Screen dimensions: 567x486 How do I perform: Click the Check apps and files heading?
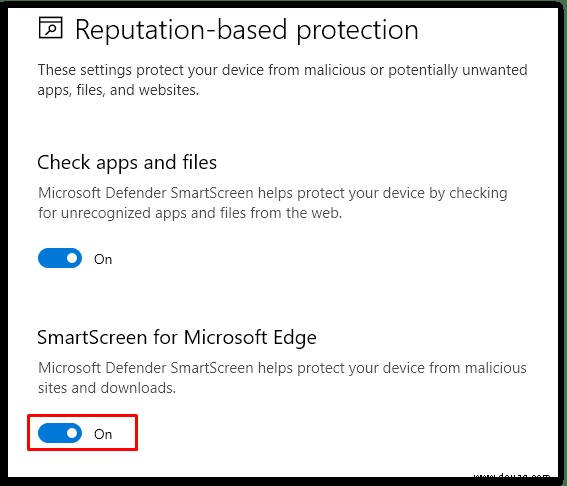click(x=127, y=162)
